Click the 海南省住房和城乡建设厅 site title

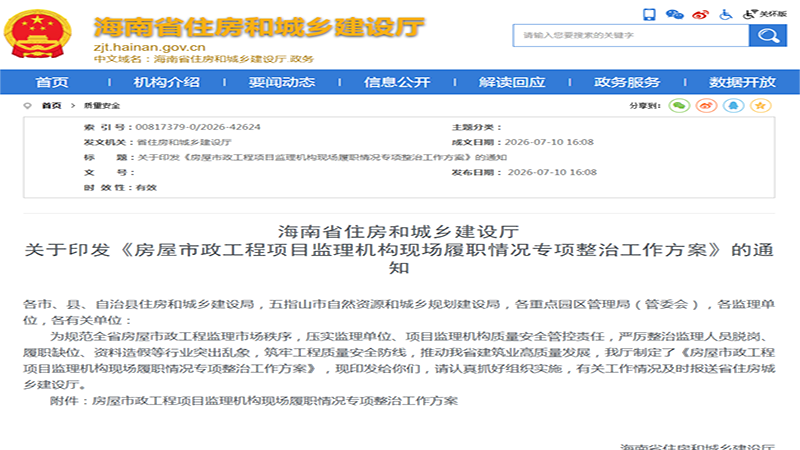[259, 27]
